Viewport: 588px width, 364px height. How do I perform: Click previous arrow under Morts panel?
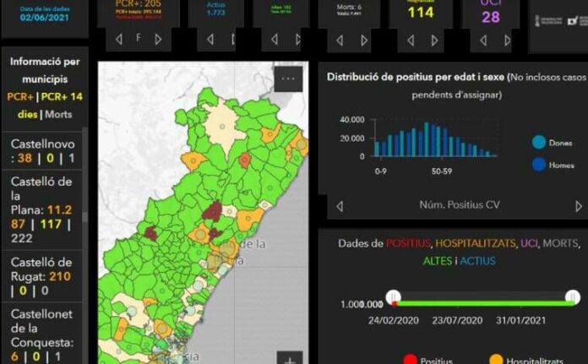340,40
